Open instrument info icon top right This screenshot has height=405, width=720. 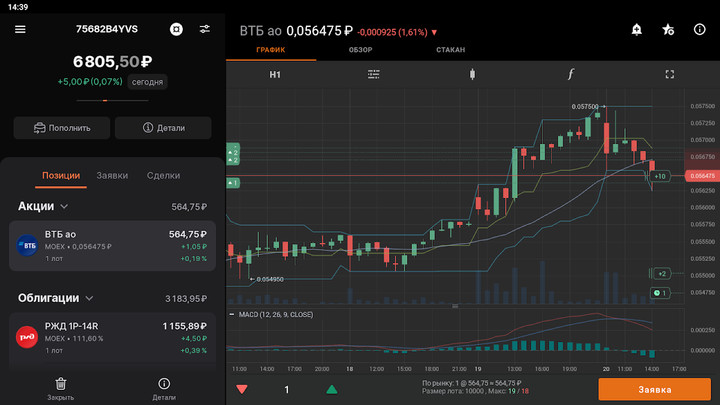(x=699, y=29)
